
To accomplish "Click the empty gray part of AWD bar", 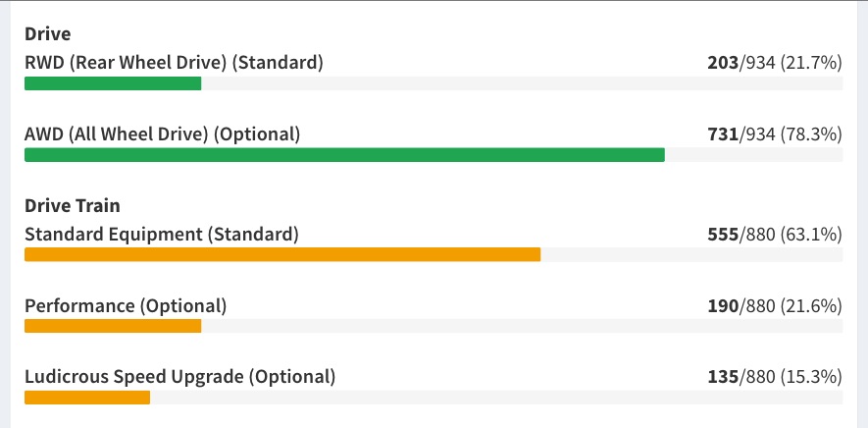I will click(x=754, y=155).
